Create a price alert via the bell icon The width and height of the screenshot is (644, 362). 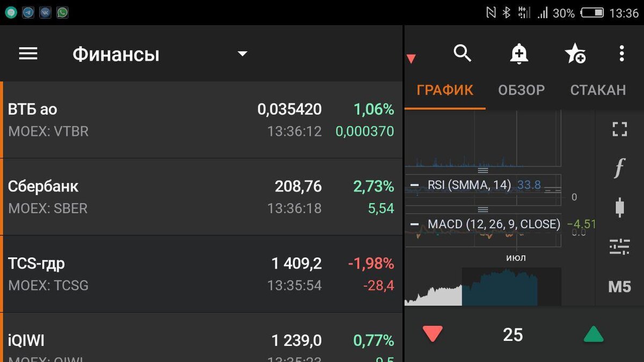coord(518,53)
